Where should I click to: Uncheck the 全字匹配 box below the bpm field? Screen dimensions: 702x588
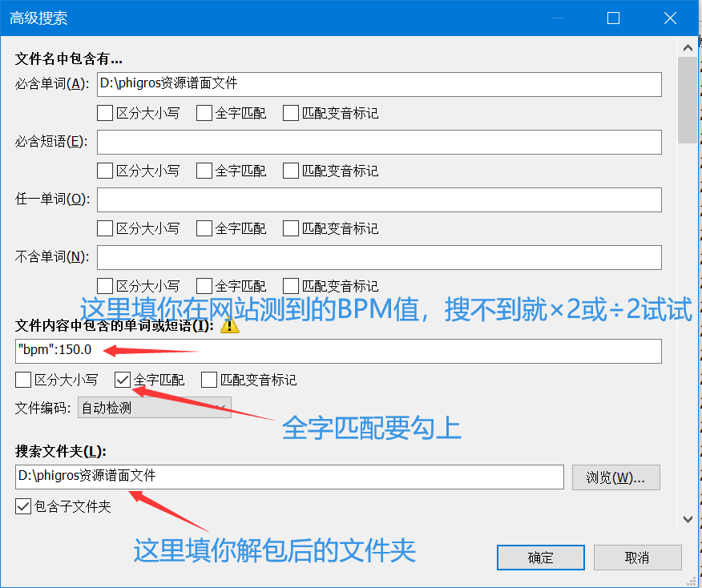pyautogui.click(x=122, y=379)
